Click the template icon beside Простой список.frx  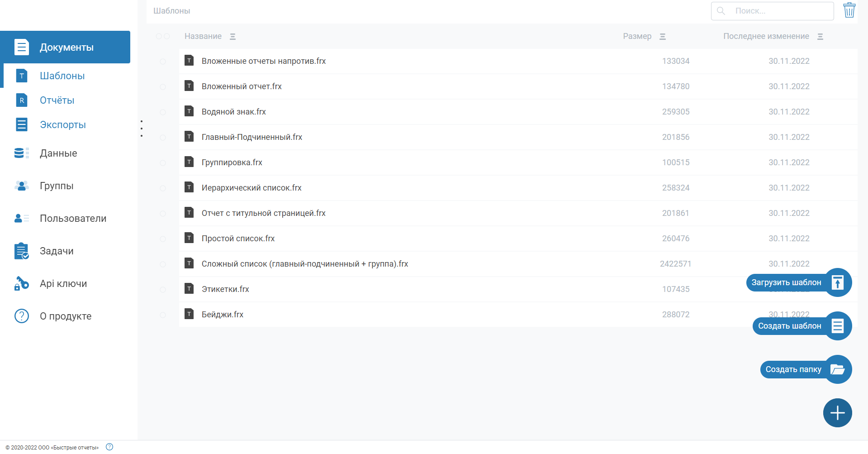[189, 238]
